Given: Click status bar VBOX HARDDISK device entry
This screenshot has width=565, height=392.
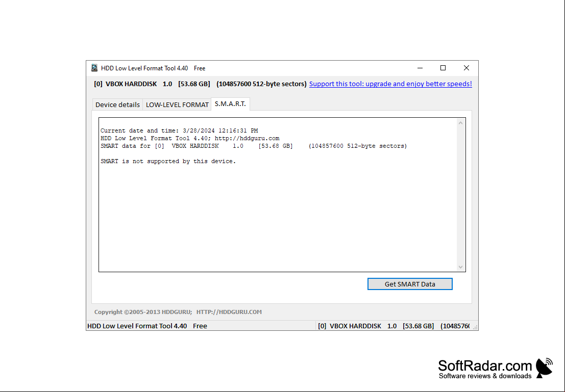Looking at the screenshot, I should 394,326.
